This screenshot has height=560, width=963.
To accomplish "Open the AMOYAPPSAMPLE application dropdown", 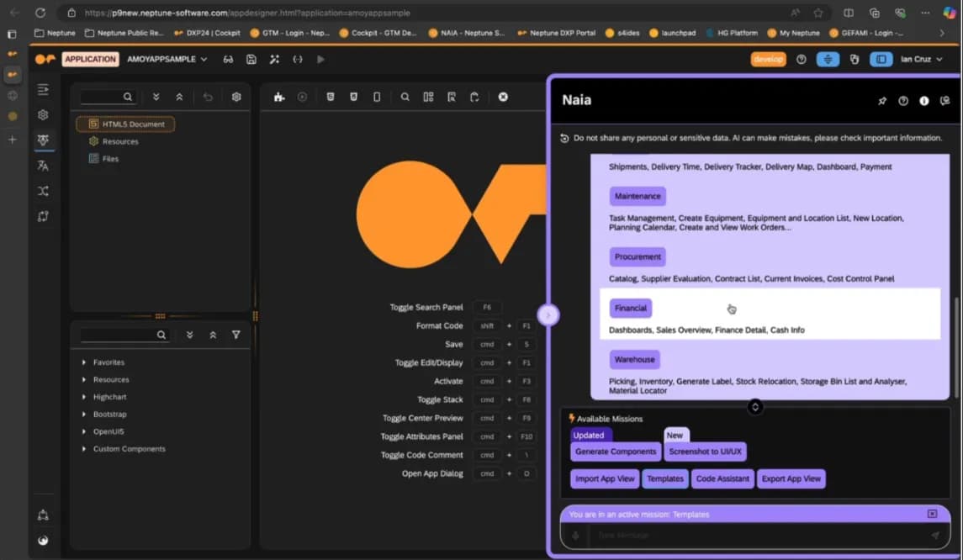I will [x=167, y=60].
